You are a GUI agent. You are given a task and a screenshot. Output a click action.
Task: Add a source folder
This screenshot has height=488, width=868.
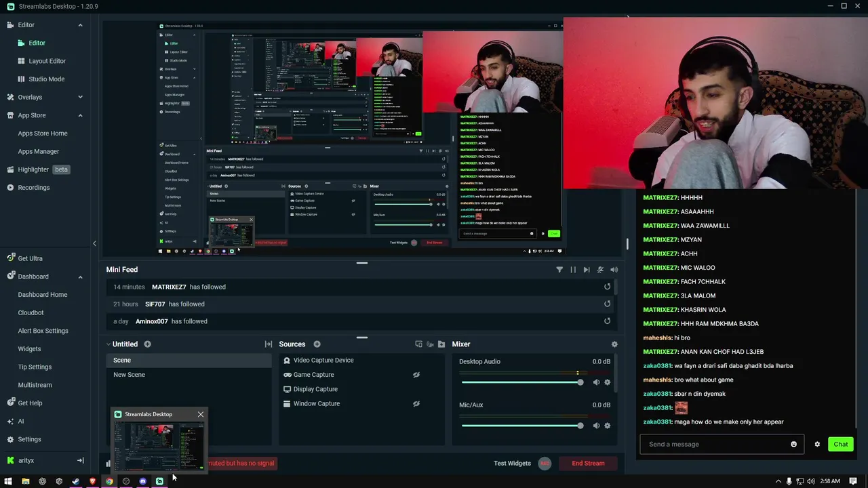point(441,344)
